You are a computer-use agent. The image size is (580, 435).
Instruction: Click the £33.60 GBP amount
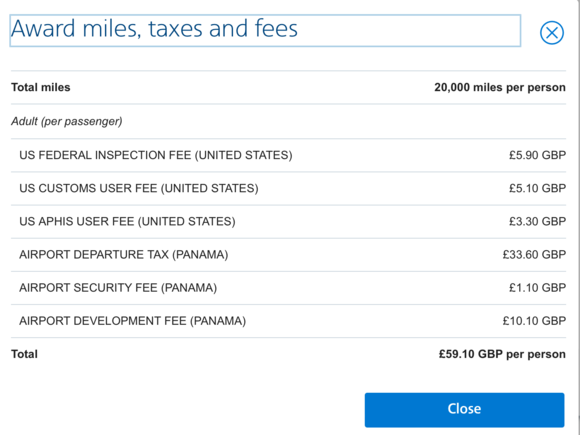click(534, 254)
